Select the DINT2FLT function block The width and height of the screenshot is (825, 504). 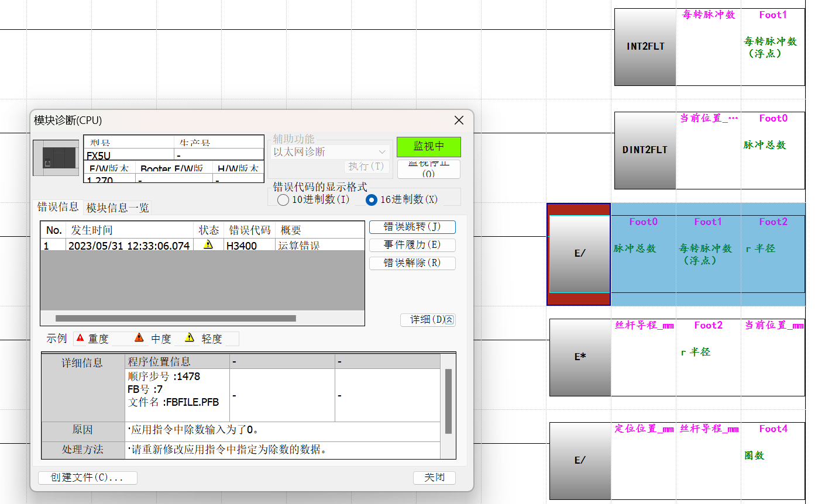(645, 150)
